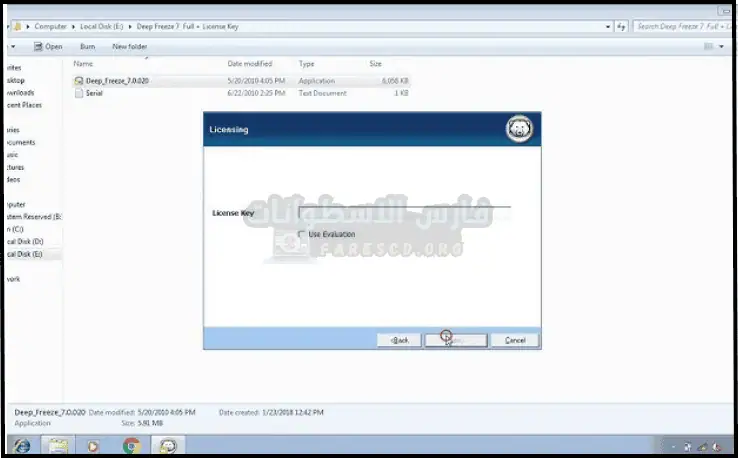738x458 pixels.
Task: Click the Deep Freeze installer taskbar icon
Action: [168, 445]
